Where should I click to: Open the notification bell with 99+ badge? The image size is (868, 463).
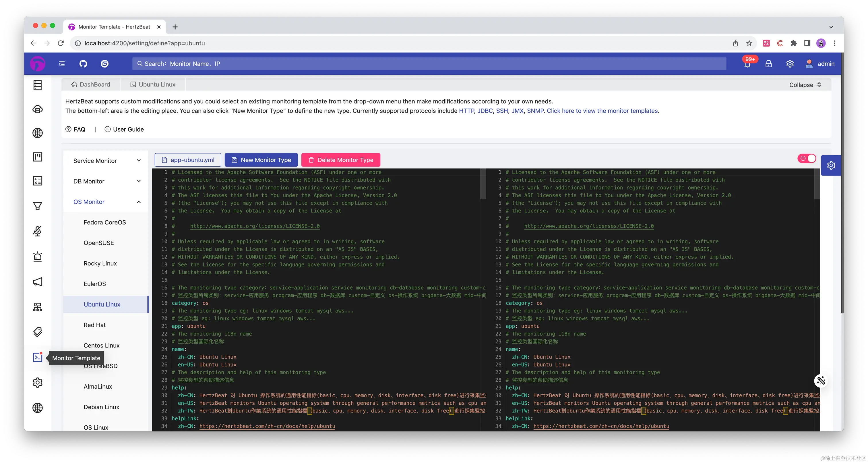(747, 64)
